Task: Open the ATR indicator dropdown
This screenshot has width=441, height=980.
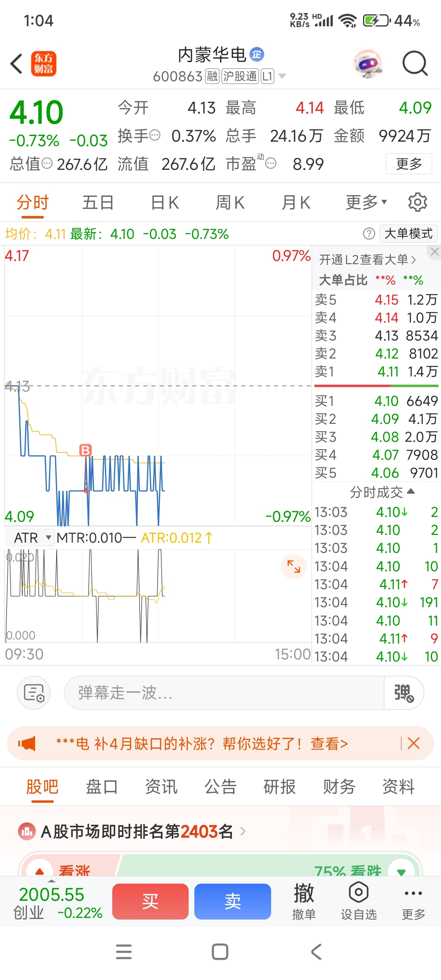Action: point(30,538)
